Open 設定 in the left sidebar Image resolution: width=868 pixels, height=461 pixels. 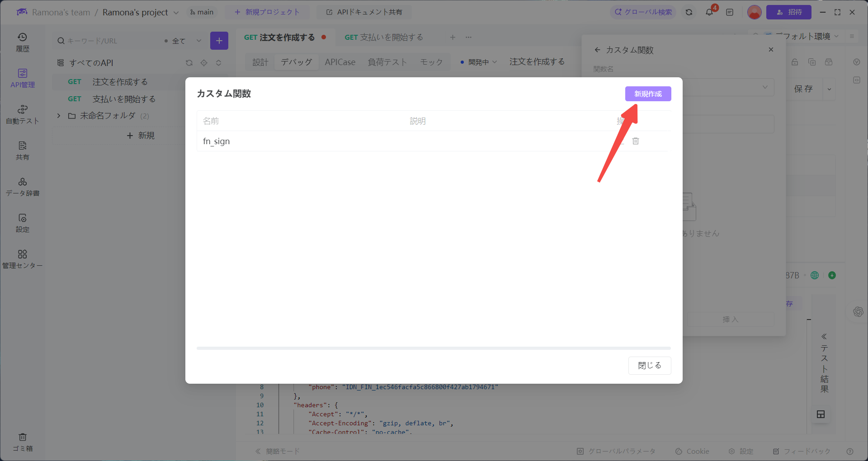(x=23, y=223)
